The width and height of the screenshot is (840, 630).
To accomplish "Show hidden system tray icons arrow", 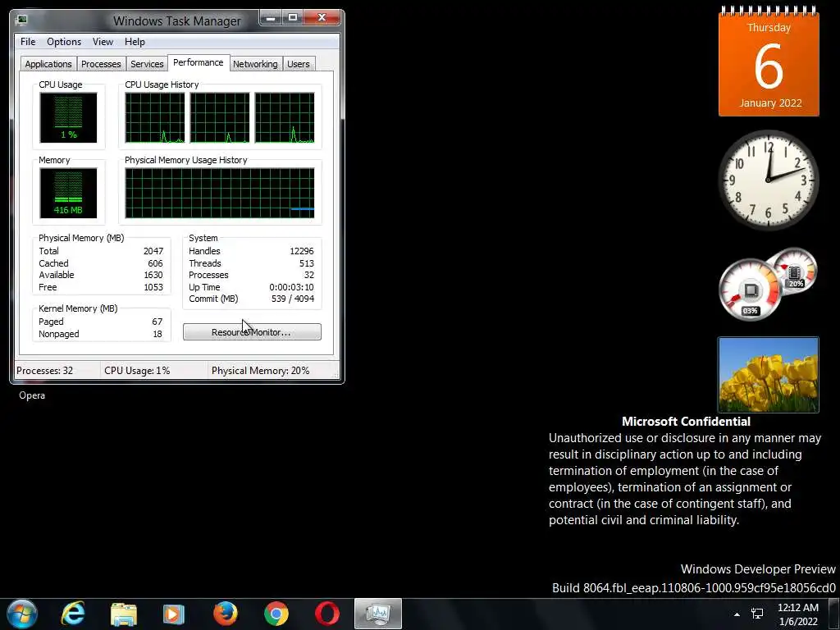I will pos(737,614).
